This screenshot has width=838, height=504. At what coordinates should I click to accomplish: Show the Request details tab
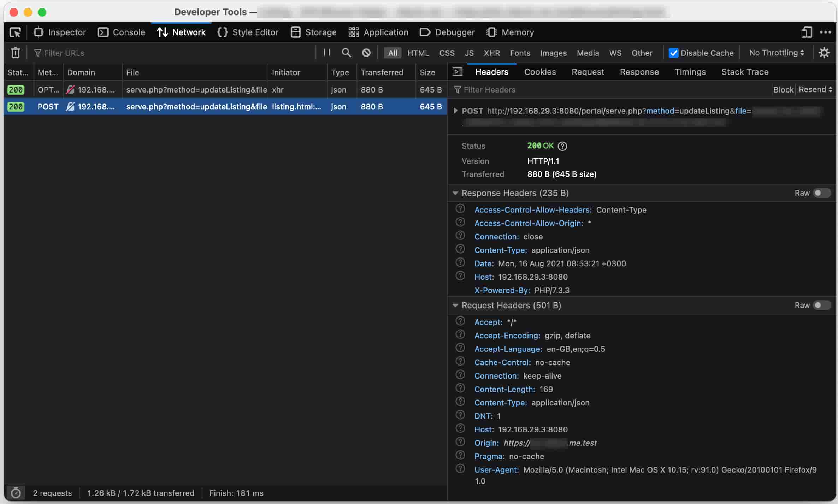point(588,72)
